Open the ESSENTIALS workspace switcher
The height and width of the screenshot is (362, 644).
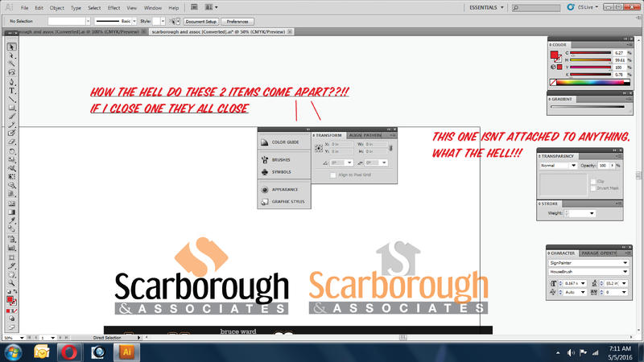[486, 7]
